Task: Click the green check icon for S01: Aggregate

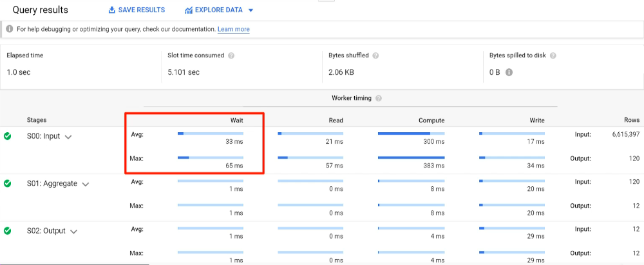Action: coord(8,184)
